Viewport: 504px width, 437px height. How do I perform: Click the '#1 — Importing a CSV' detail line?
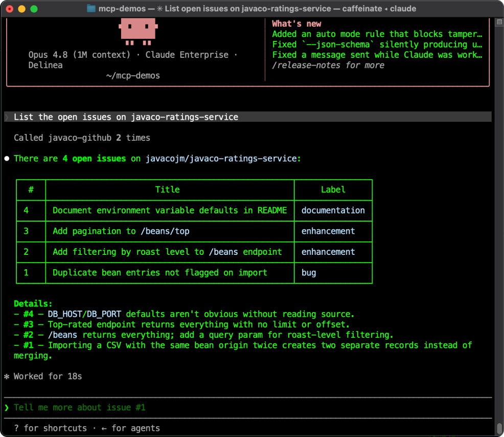pyautogui.click(x=243, y=351)
